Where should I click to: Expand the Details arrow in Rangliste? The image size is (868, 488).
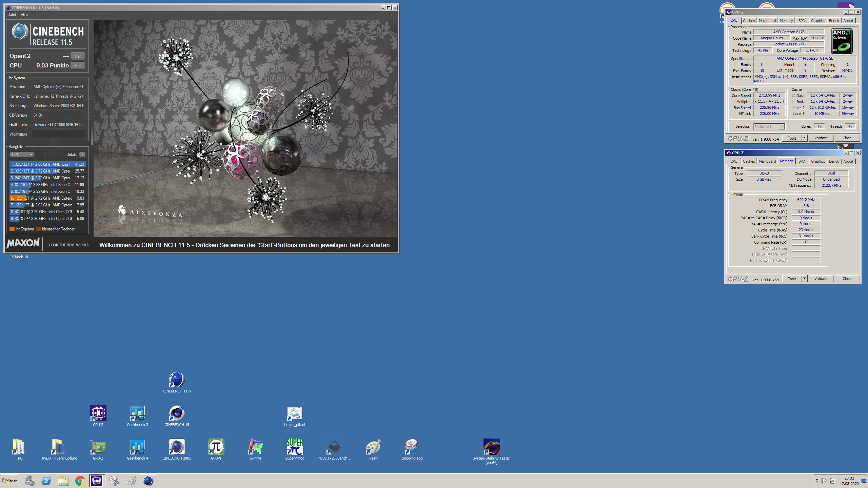click(82, 155)
